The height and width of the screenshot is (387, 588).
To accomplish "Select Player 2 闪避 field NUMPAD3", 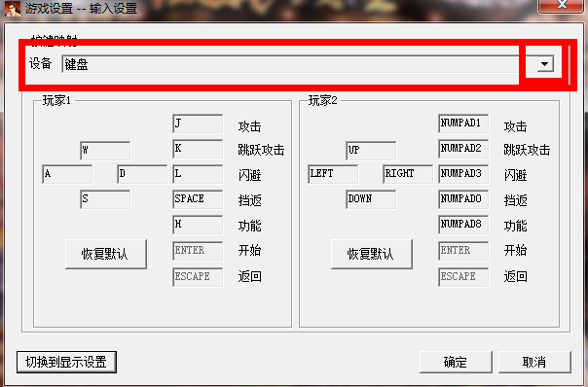I will tap(463, 174).
